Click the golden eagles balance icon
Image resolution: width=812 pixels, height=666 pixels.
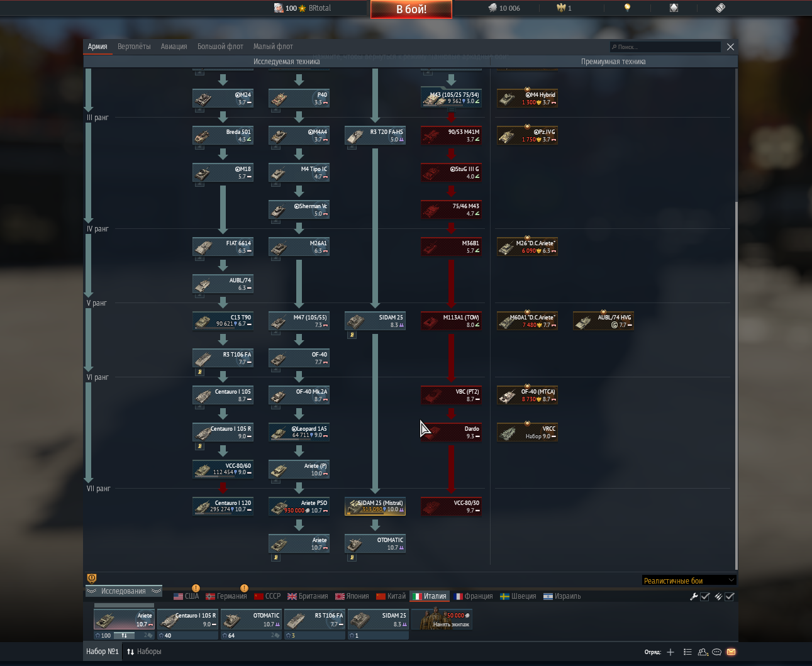tap(561, 8)
